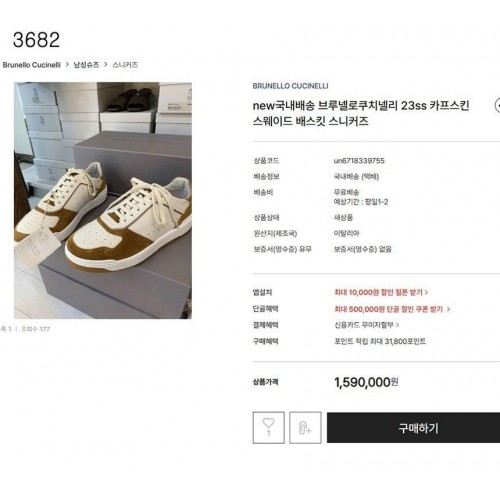Screen dimensions: 500x500
Task: Click the view count 조회수 177
Action: click(x=35, y=329)
